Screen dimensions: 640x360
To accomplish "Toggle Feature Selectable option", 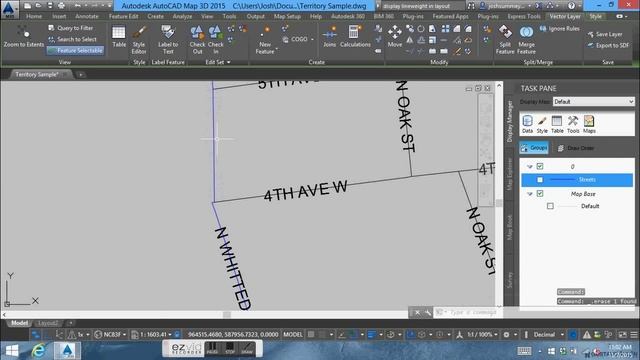I will [76, 51].
